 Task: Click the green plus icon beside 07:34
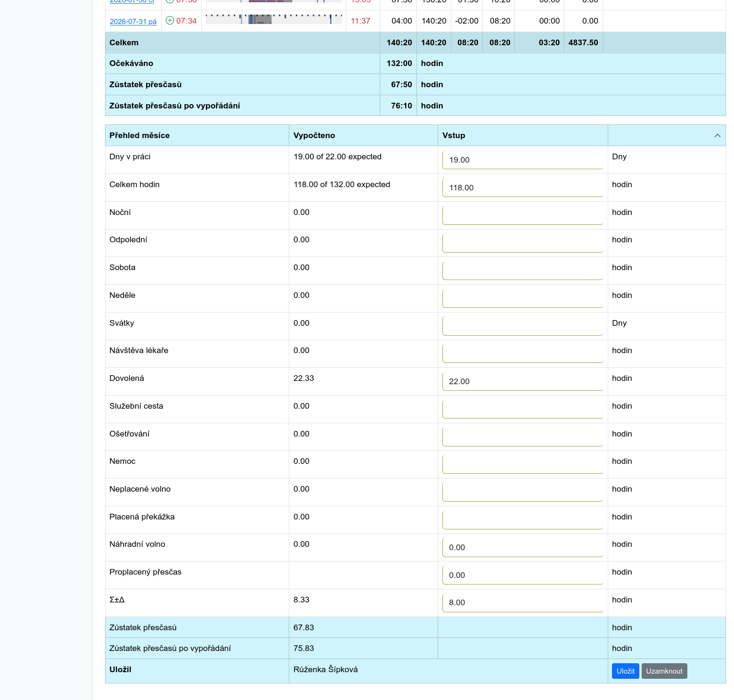[170, 21]
